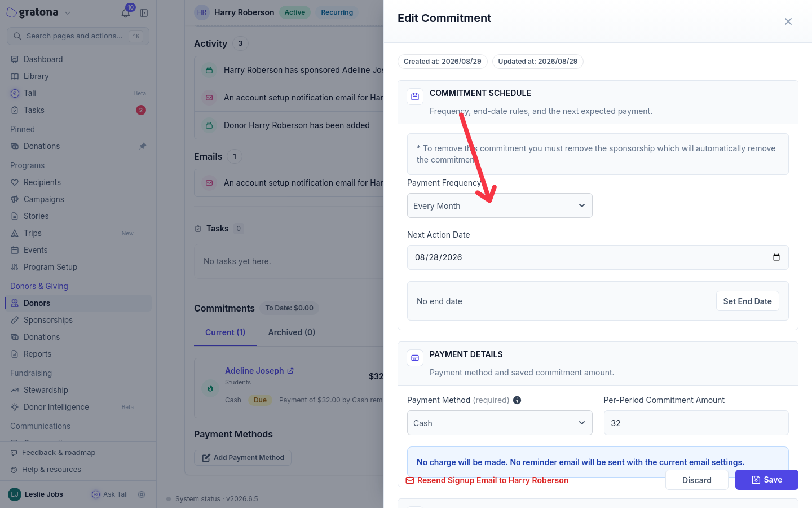Expand the gratona workspace switcher chevron
This screenshot has height=508, width=812.
(x=68, y=13)
